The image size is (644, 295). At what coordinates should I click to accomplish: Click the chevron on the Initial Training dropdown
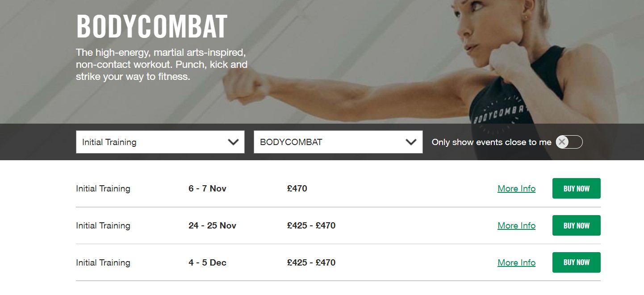233,142
